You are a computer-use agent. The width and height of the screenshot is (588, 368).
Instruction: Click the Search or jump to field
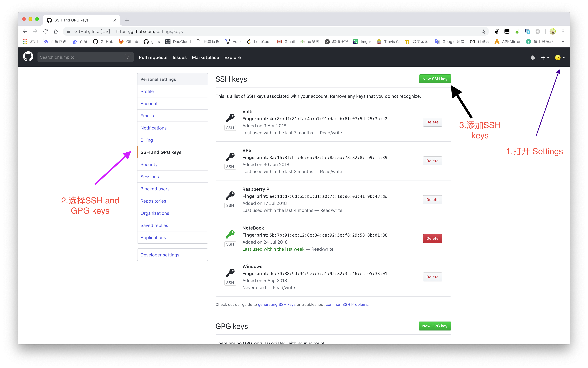(x=85, y=57)
